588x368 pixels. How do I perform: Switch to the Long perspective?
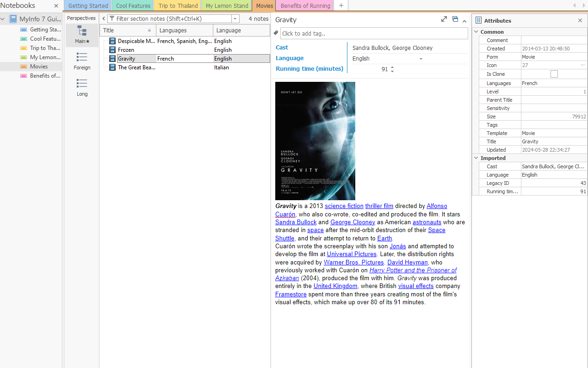(82, 84)
